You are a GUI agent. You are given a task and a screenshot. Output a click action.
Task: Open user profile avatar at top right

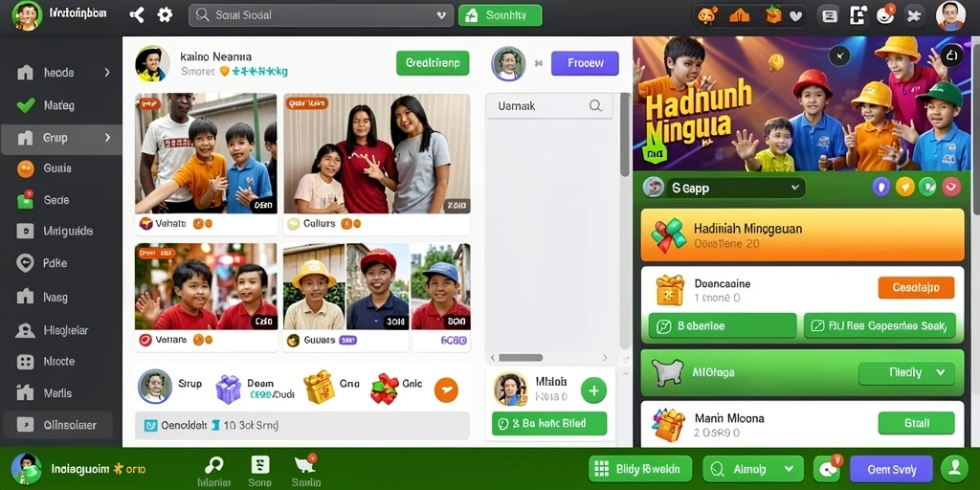[x=950, y=15]
